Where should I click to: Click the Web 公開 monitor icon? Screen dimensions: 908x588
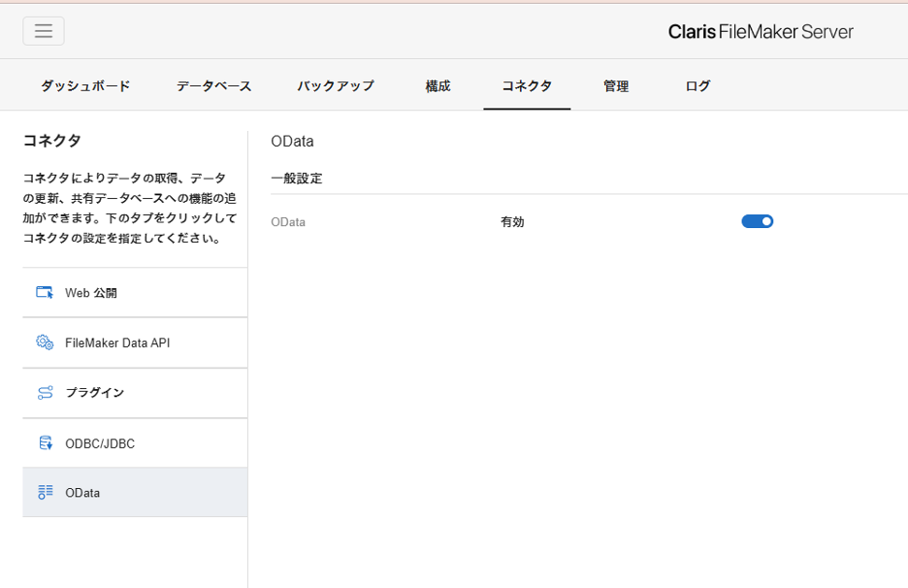coord(45,292)
